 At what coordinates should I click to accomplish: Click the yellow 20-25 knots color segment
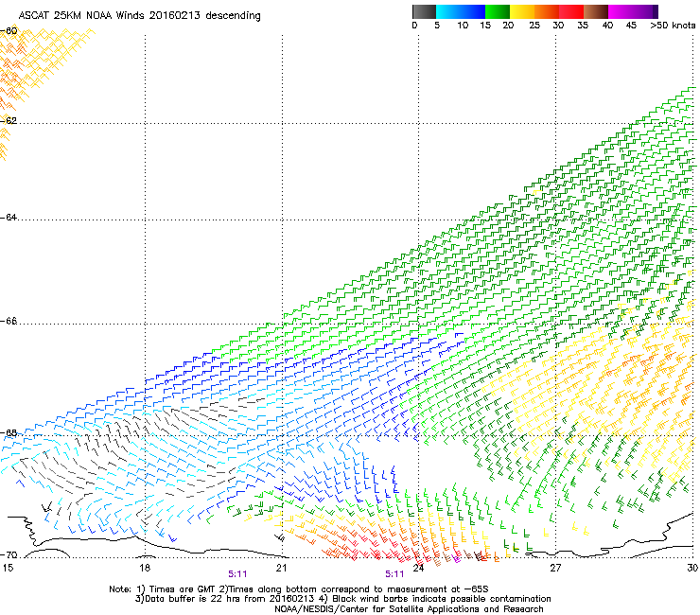pos(522,11)
